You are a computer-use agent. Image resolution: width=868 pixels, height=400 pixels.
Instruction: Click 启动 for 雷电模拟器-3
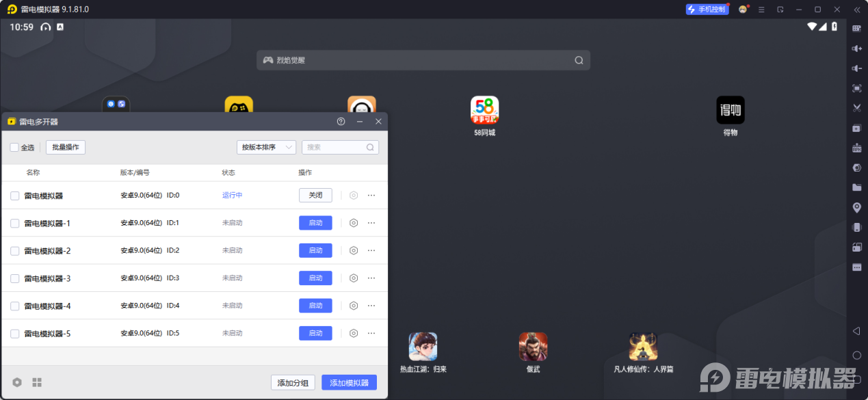point(315,278)
